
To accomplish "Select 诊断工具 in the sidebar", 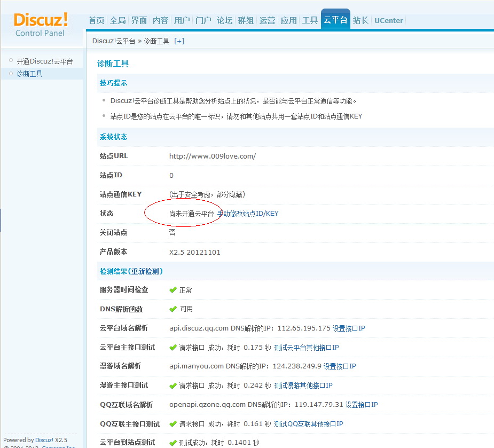I will tap(29, 74).
